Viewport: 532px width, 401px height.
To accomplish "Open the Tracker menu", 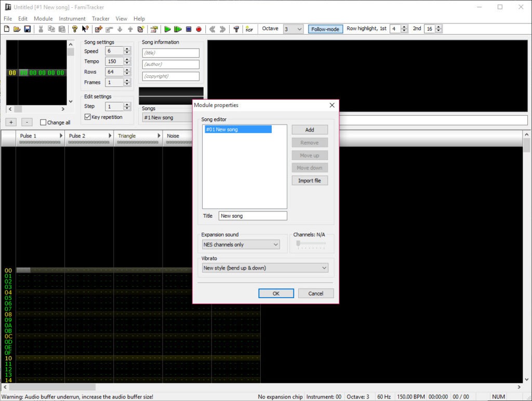I will (x=101, y=19).
